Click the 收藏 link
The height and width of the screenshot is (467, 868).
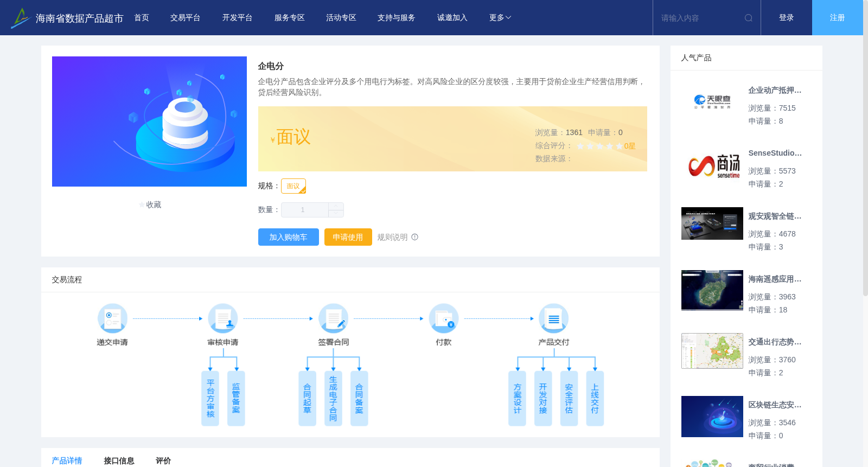(154, 205)
